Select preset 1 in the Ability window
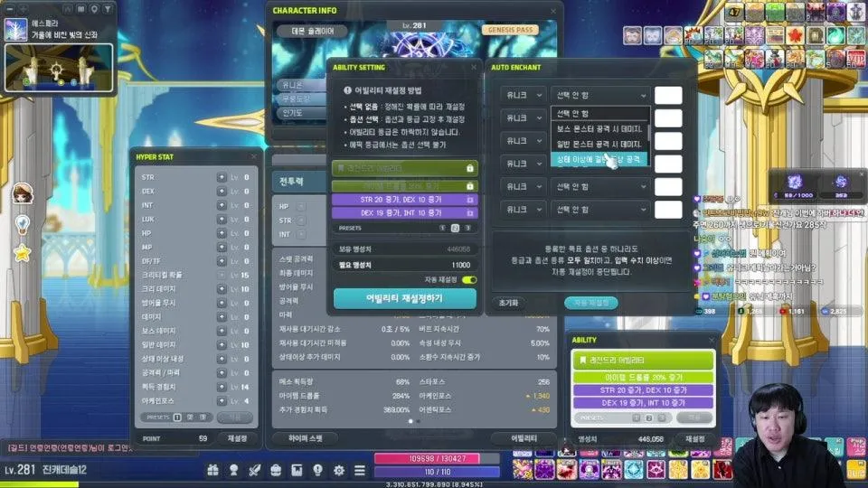The height and width of the screenshot is (488, 868). [636, 418]
